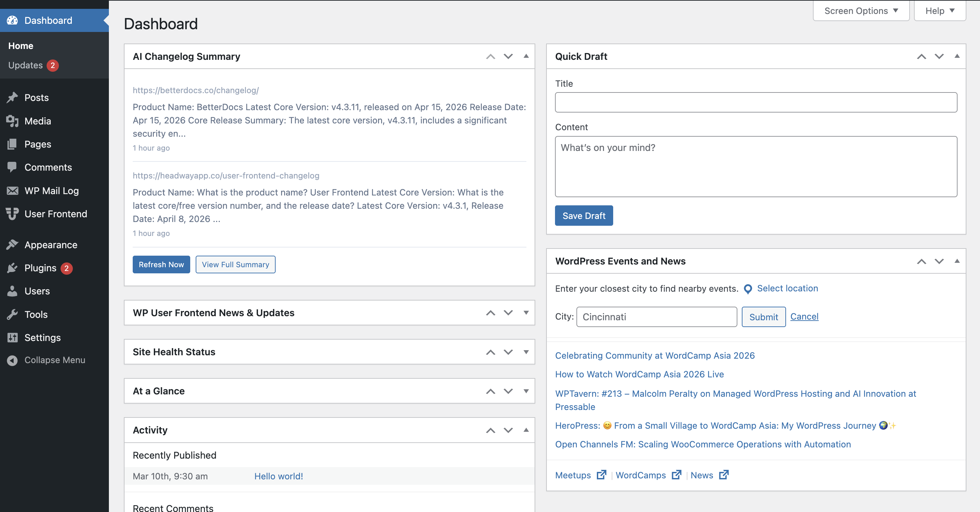Click the Comments speech-bubble icon
Screen dimensions: 980x512
pyautogui.click(x=13, y=167)
